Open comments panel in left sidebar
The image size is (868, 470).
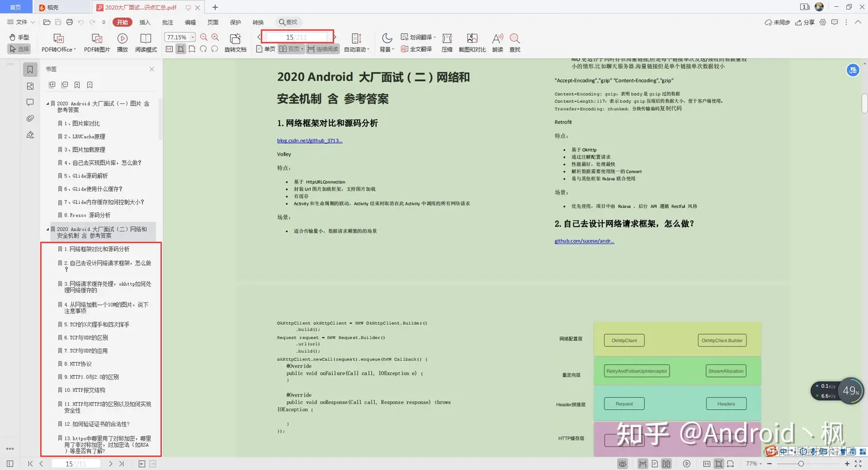tap(30, 102)
